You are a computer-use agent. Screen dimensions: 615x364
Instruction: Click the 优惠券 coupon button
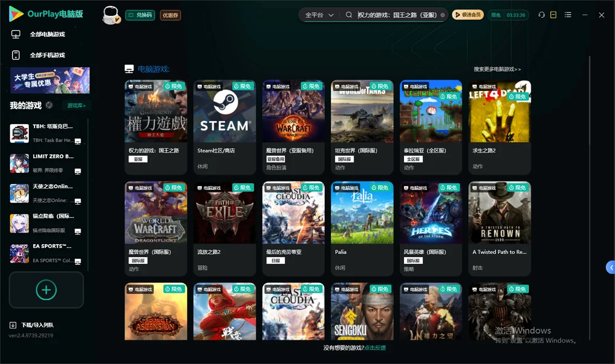click(170, 15)
